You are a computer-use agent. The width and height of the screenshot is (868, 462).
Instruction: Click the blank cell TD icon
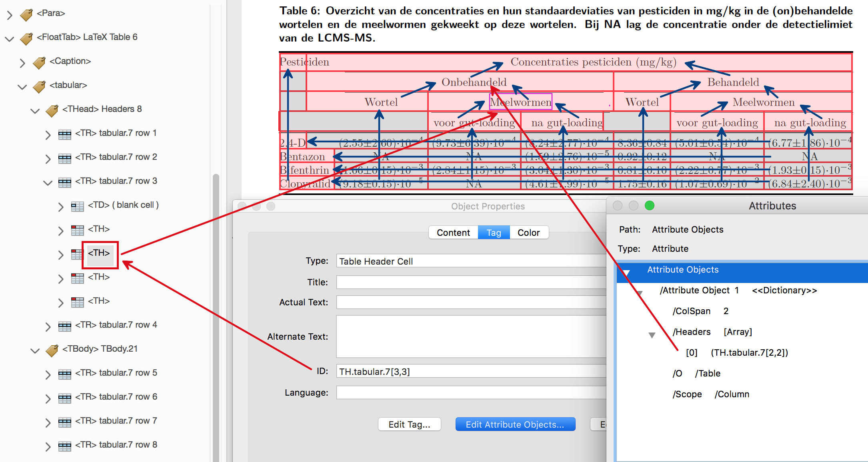click(77, 206)
